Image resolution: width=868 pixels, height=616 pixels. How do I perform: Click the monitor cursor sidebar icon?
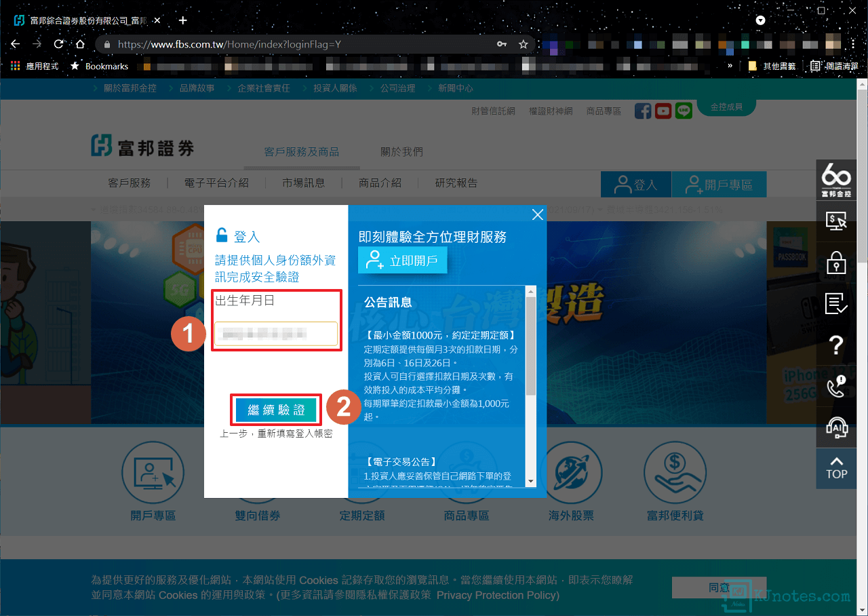(x=836, y=221)
